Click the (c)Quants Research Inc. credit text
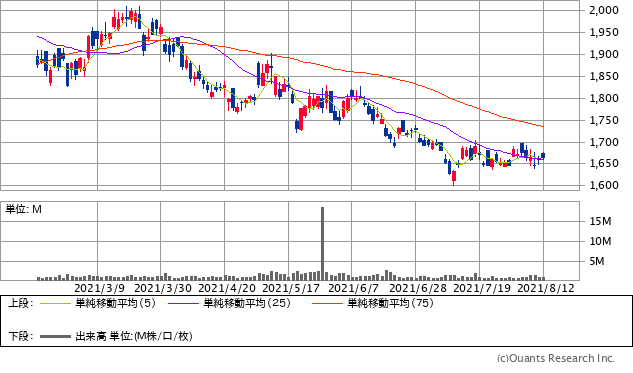 click(x=556, y=358)
